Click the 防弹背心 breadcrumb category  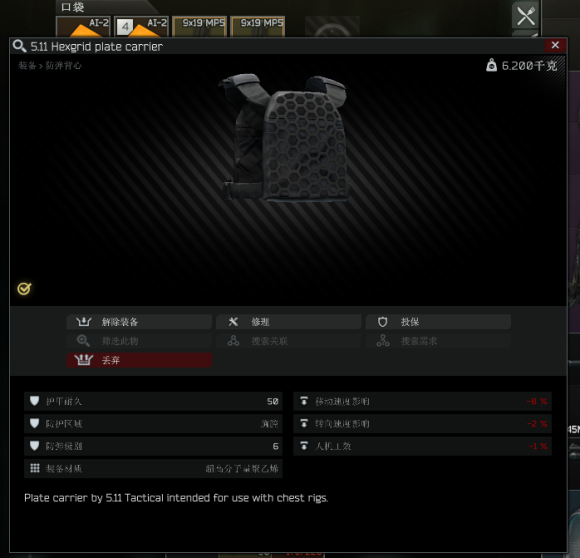(63, 66)
